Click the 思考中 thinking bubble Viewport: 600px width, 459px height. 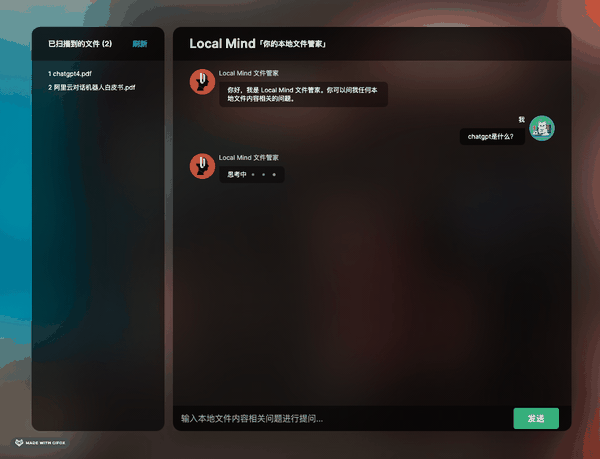(x=251, y=175)
